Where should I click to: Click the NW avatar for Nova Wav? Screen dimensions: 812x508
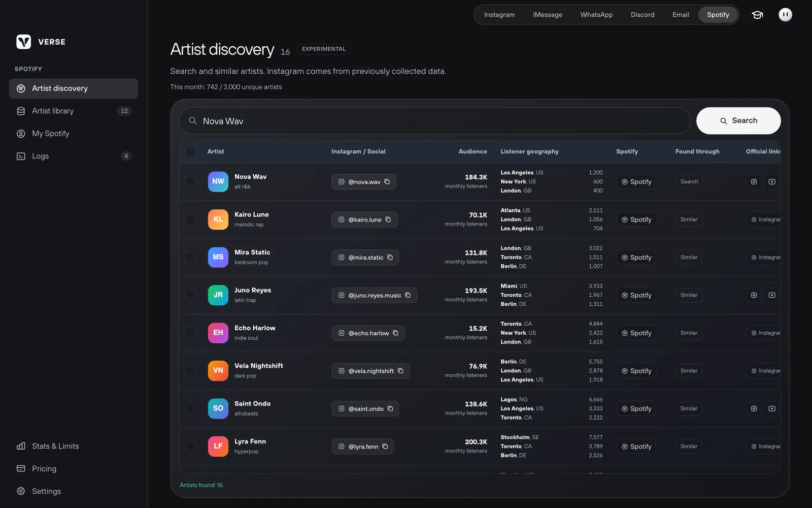tap(218, 181)
